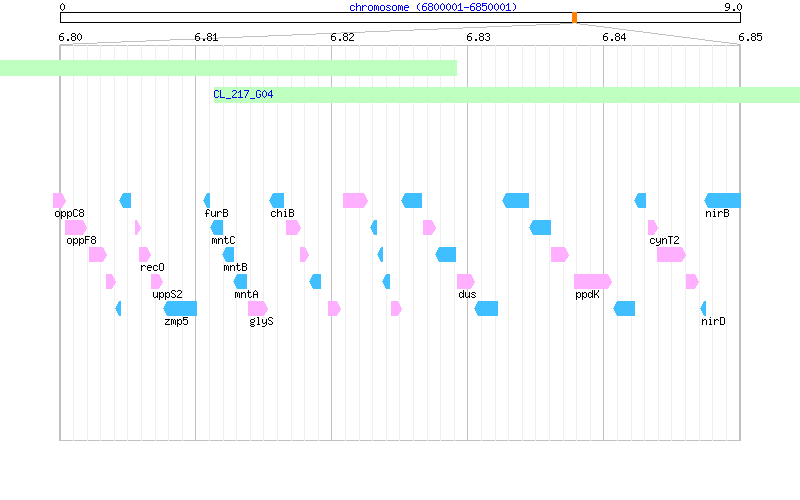This screenshot has height=500, width=800.
Task: Click the orange position marker on chromosome bar
Action: [574, 18]
